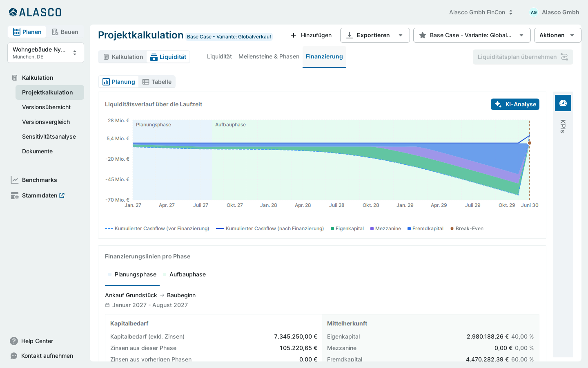Open the Wohngebäude project selector
The width and height of the screenshot is (588, 368).
[x=46, y=53]
